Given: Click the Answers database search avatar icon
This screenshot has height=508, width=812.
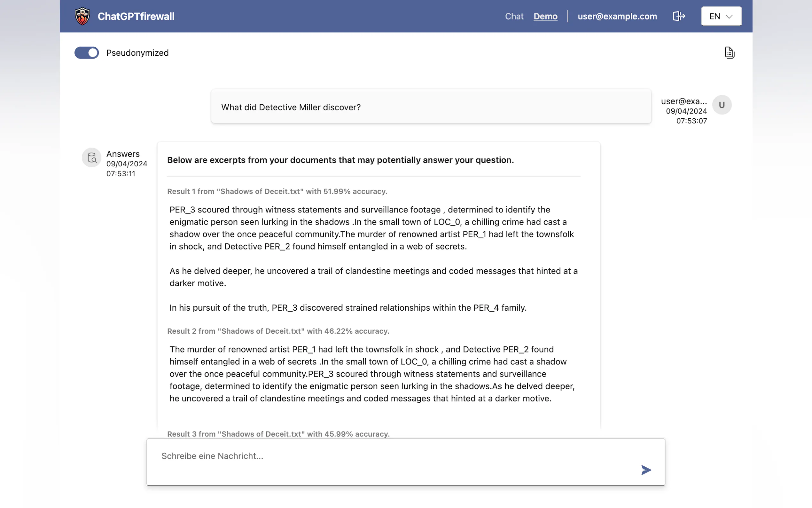Looking at the screenshot, I should pos(92,158).
